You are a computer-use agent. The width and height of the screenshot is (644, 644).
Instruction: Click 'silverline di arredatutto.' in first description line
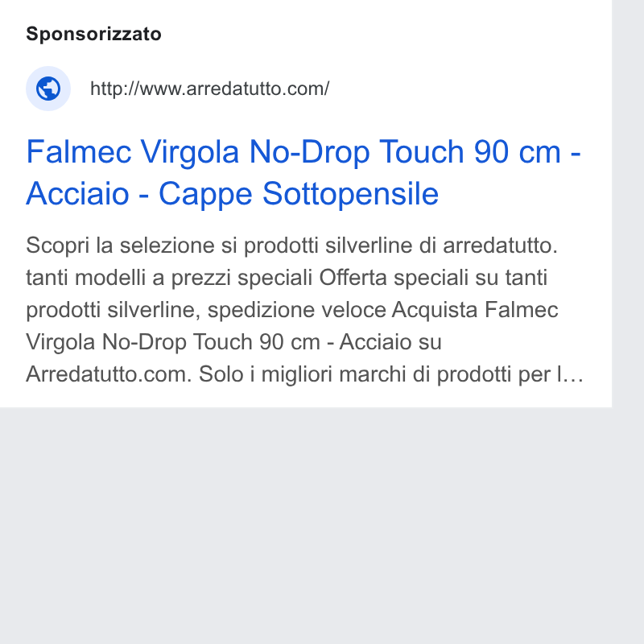coord(441,246)
